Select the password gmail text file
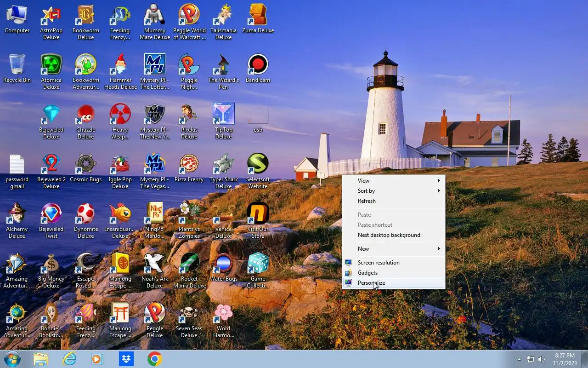Screen dimensions: 588x368 (x=17, y=171)
